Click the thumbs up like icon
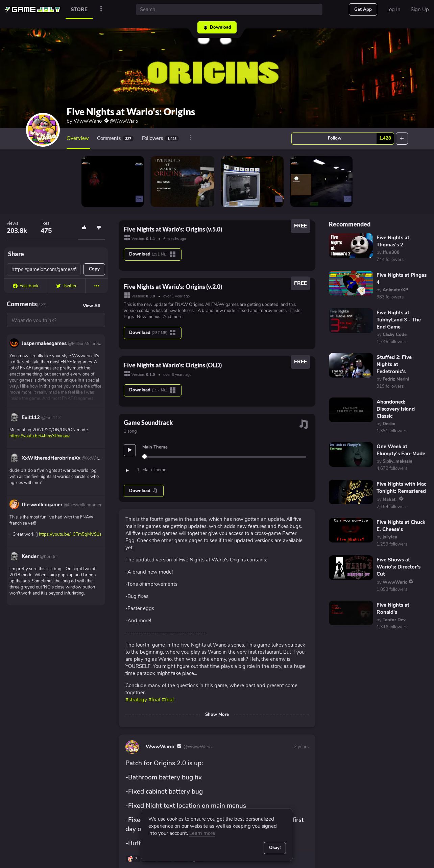This screenshot has height=868, width=434. coord(84,227)
